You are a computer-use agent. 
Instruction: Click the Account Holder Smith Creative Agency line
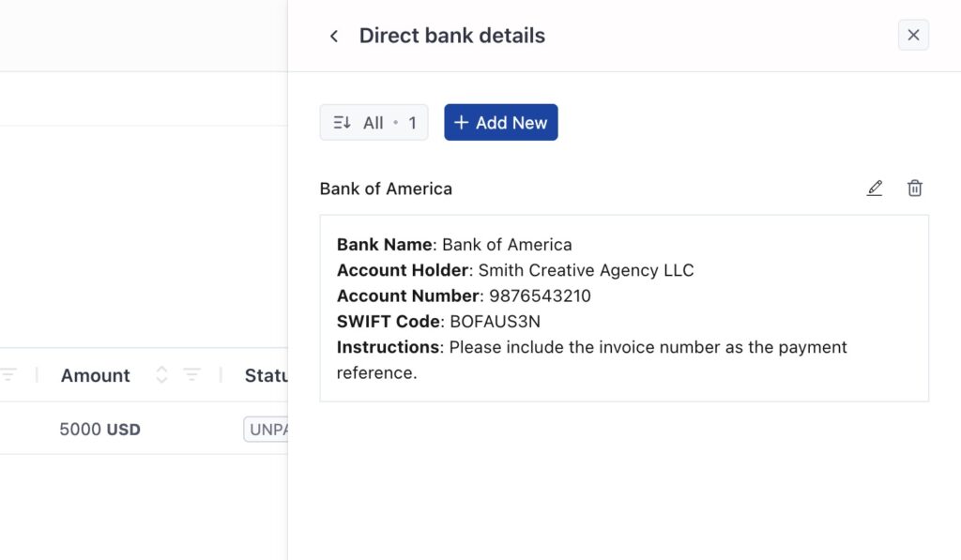[515, 270]
